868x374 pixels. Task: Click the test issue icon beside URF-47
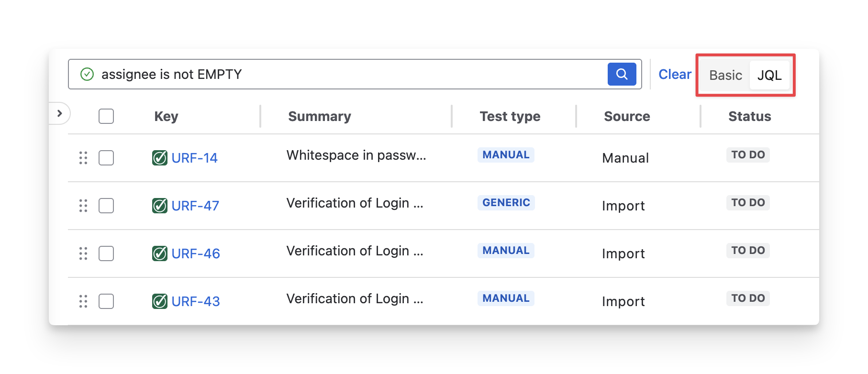[x=160, y=206]
